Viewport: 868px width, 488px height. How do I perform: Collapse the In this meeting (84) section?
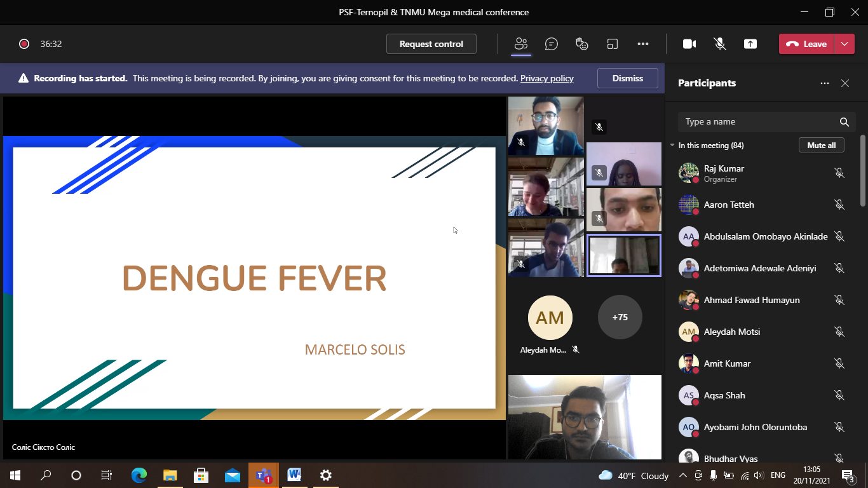point(673,146)
